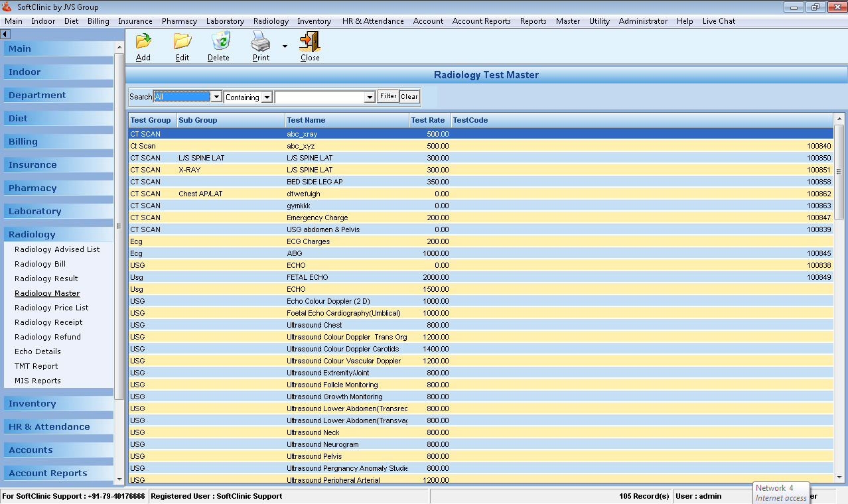The height and width of the screenshot is (504, 848).
Task: Click the Print printer icon
Action: (x=260, y=42)
